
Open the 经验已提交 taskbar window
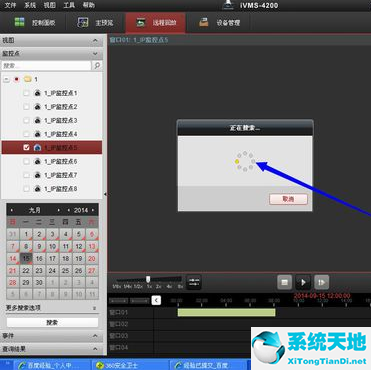pyautogui.click(x=208, y=365)
